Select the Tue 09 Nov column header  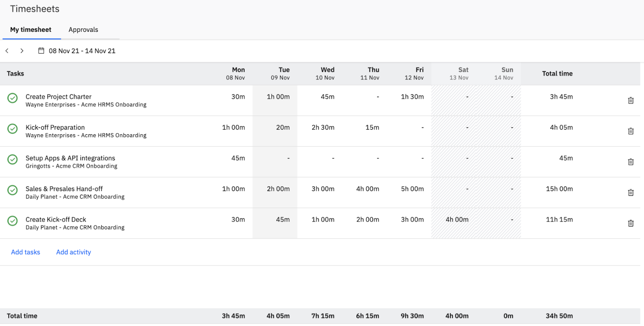(x=280, y=74)
